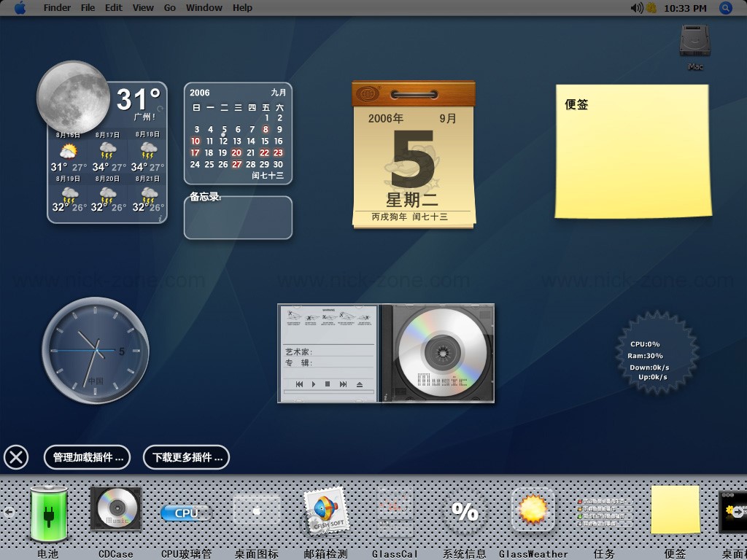Viewport: 747px width, 560px height.
Task: Click the 桌面图标 widget icon
Action: (x=257, y=510)
